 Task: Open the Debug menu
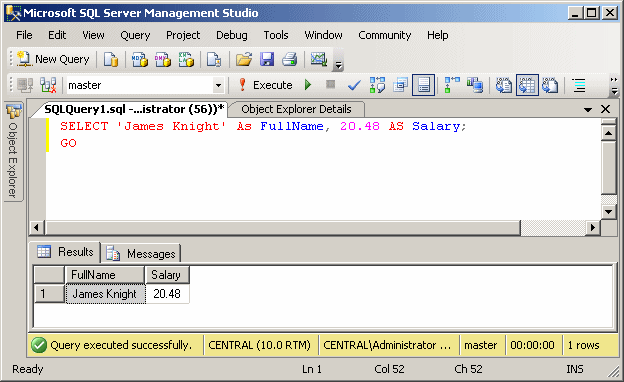[x=232, y=35]
